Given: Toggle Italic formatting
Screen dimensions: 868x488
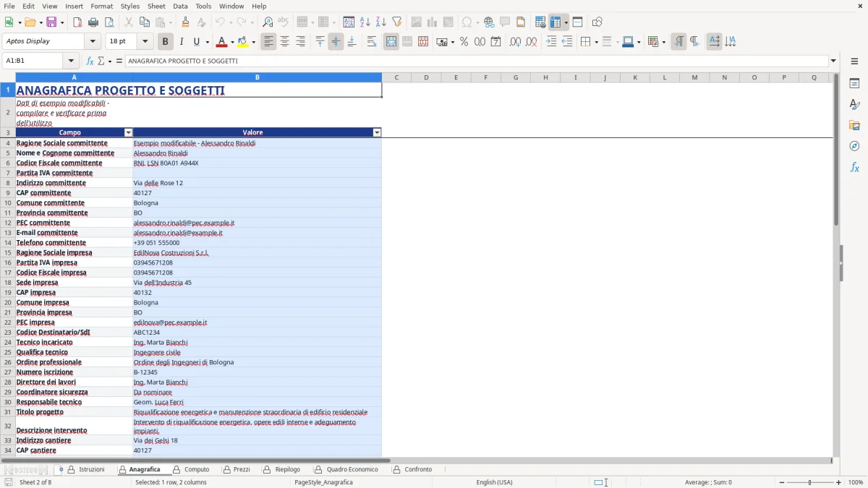Looking at the screenshot, I should [181, 42].
